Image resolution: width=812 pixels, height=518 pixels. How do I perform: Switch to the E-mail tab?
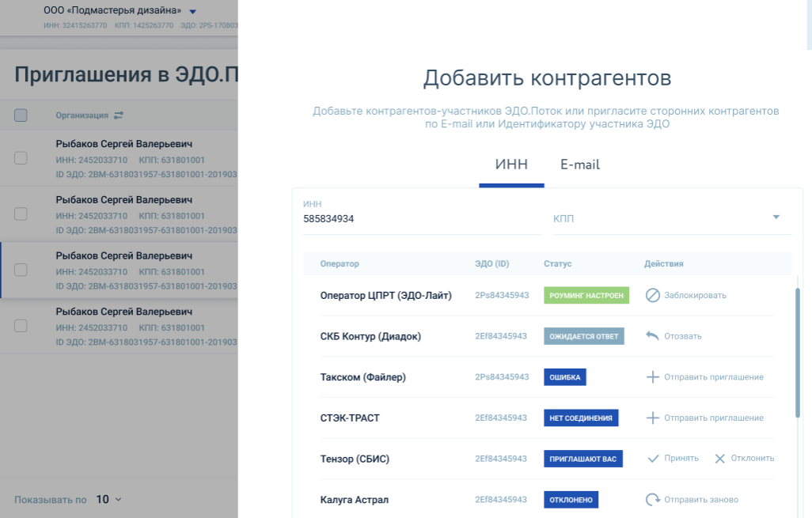point(580,164)
